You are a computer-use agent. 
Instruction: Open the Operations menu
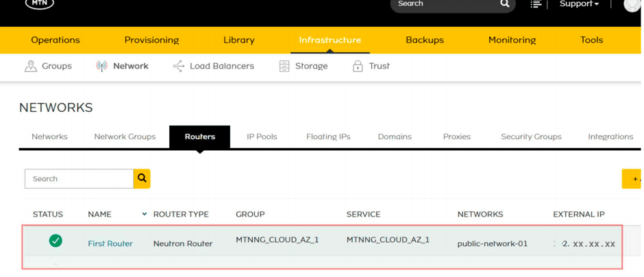coord(55,40)
